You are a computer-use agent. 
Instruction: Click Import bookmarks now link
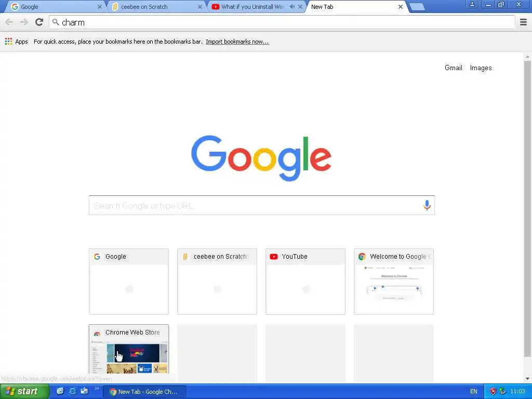pos(237,42)
